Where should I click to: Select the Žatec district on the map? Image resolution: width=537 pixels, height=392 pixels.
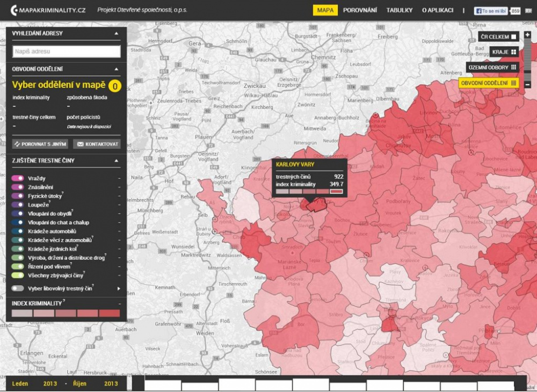pos(419,178)
